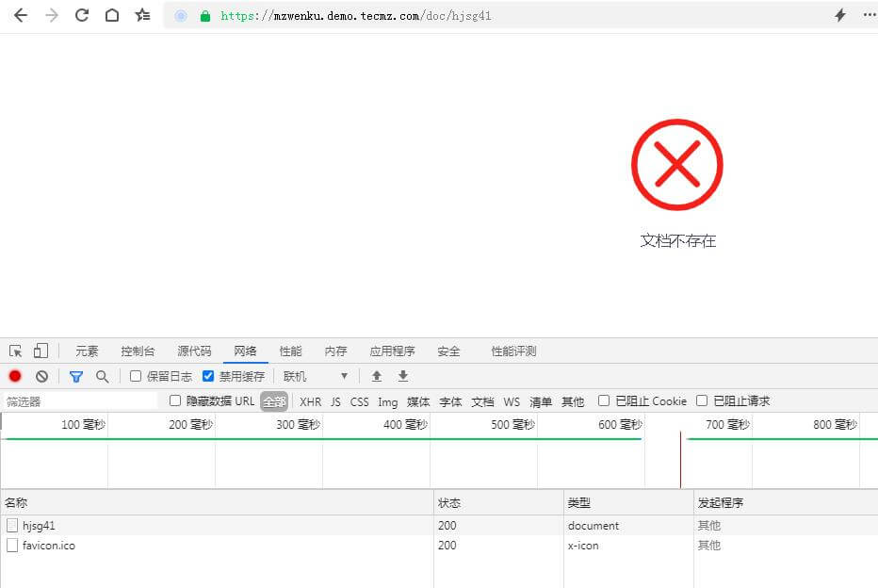Select the favicon.ico request row

point(439,545)
